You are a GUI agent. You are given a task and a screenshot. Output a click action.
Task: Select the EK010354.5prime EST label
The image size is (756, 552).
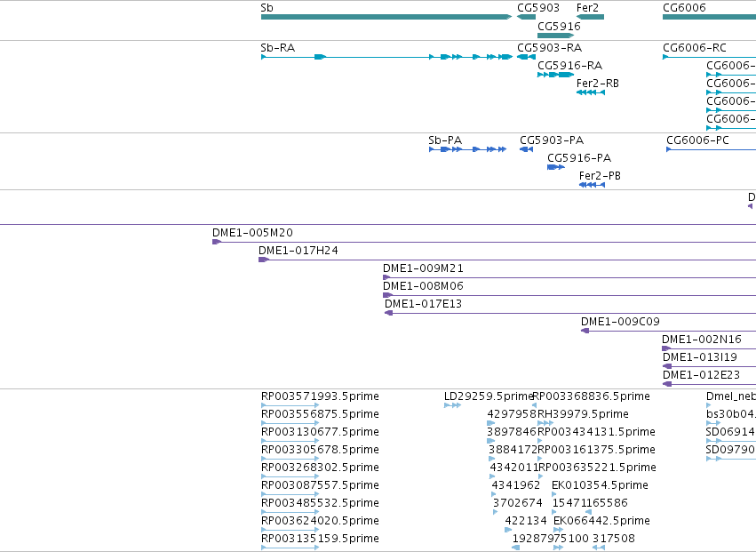tap(600, 485)
